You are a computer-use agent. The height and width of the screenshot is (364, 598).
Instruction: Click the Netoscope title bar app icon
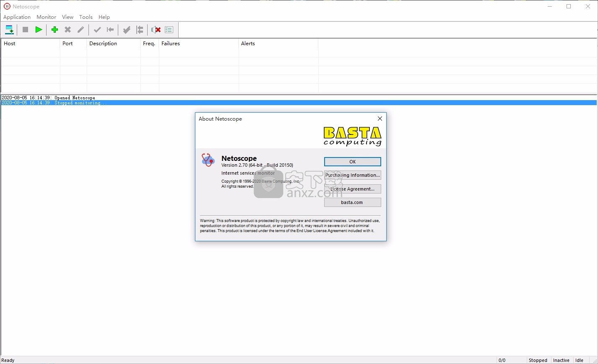(7, 6)
